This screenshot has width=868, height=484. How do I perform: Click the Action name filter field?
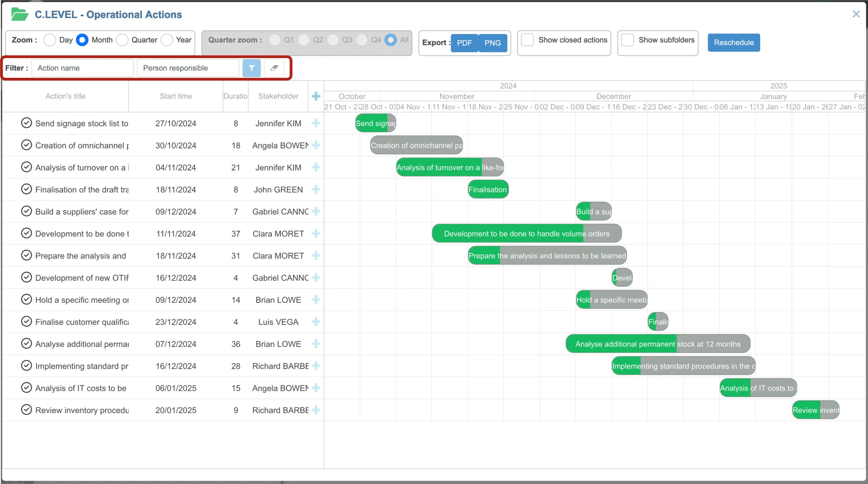point(83,68)
